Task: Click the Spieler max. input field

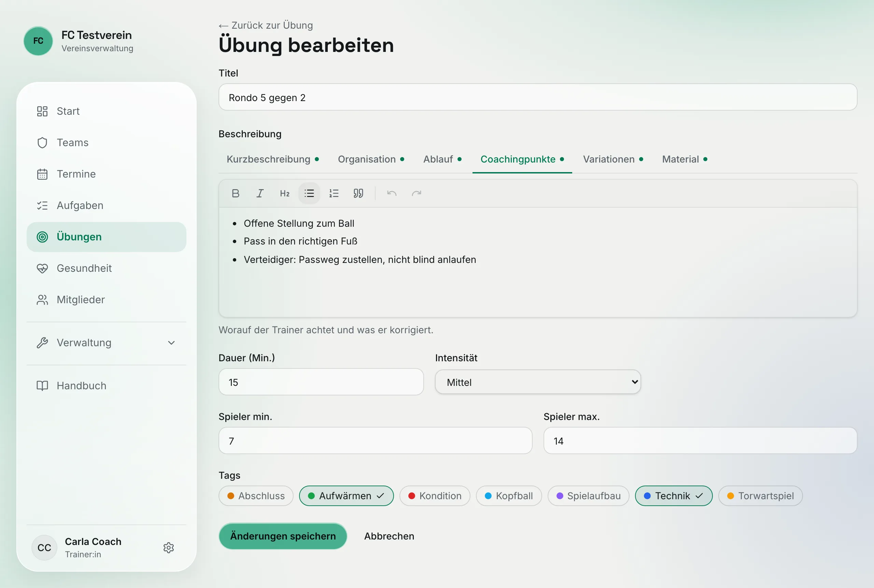Action: [700, 441]
